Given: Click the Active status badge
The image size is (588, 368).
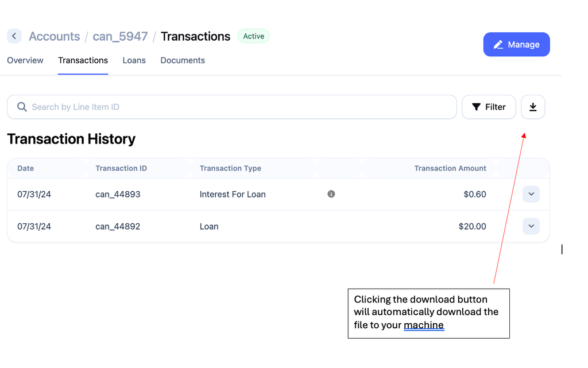Looking at the screenshot, I should [x=253, y=36].
